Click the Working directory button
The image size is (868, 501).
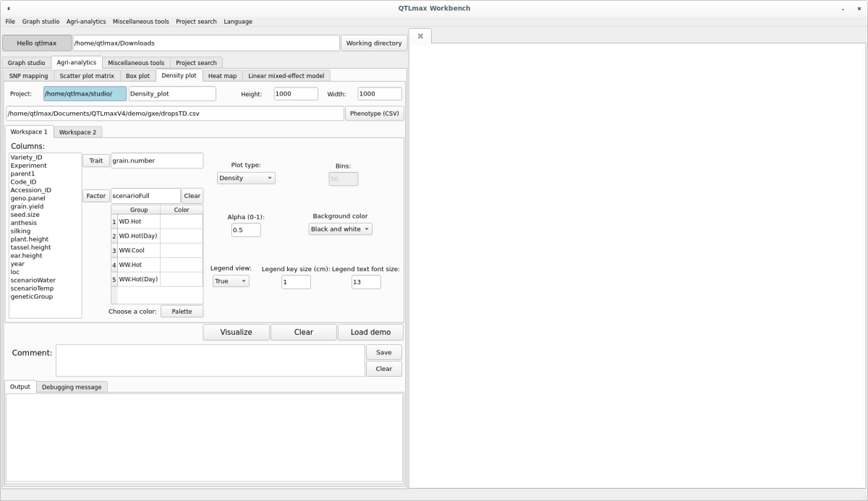(x=373, y=43)
